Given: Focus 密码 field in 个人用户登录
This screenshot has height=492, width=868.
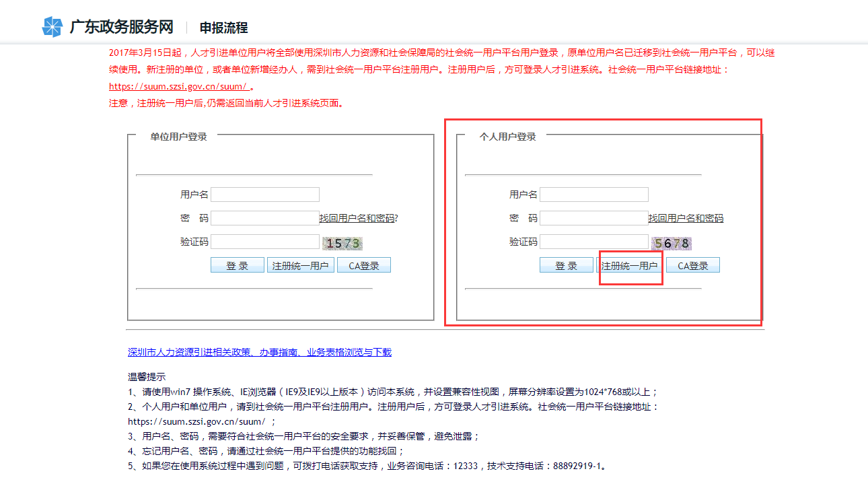Looking at the screenshot, I should click(594, 218).
